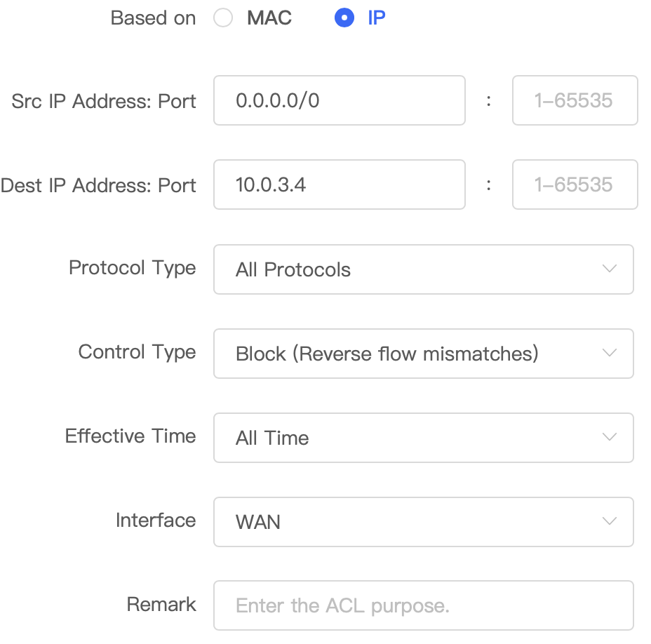Open the Protocol Type dropdown showing All Protocols

click(x=424, y=269)
